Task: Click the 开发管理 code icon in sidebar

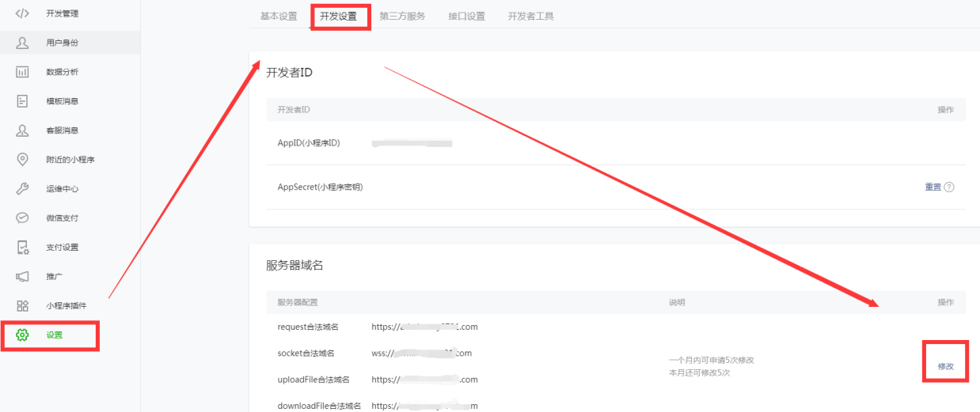Action: point(23,13)
